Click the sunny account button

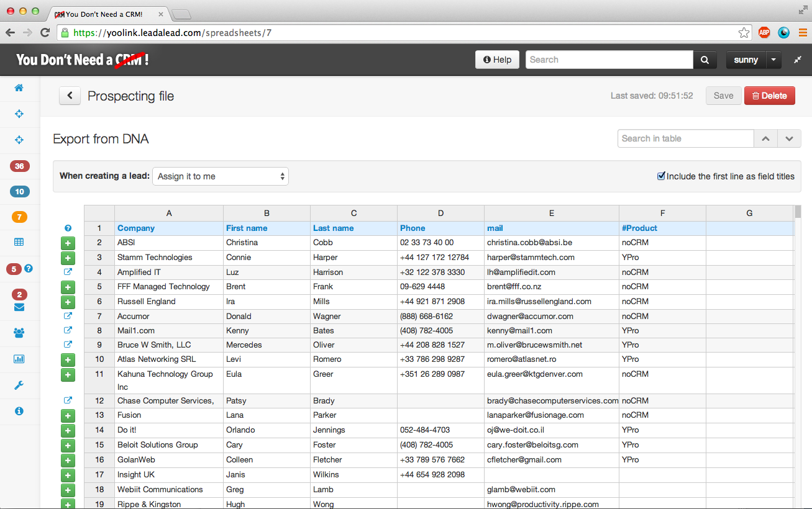(x=746, y=60)
